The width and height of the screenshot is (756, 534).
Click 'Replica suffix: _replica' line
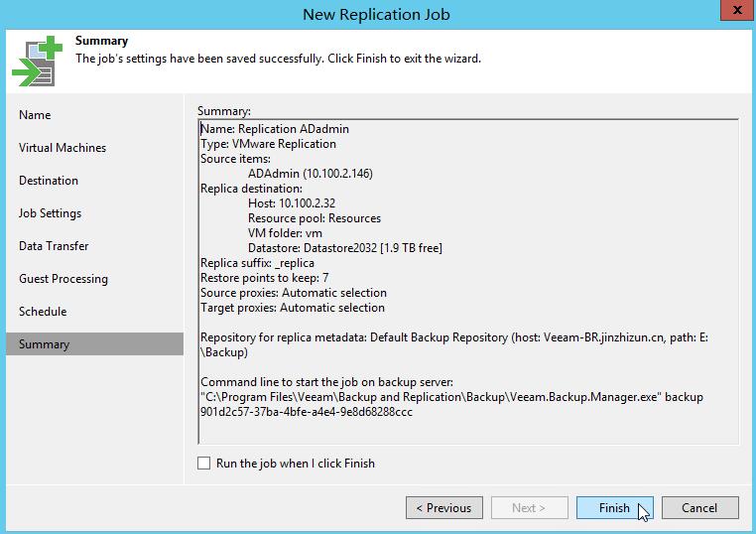coord(257,263)
